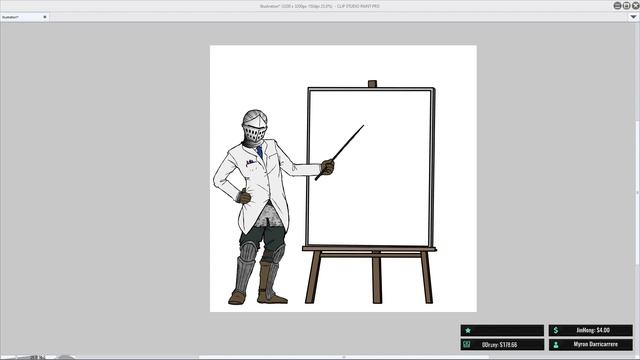Screen dimensions: 640x360
Task: Click the dollar sign icon beside JinHong
Action: [x=556, y=330]
